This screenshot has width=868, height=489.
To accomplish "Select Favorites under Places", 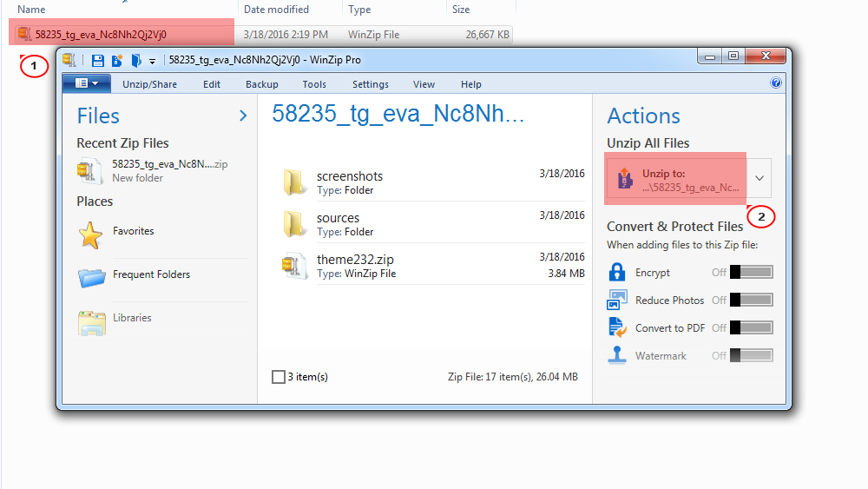I will 134,231.
